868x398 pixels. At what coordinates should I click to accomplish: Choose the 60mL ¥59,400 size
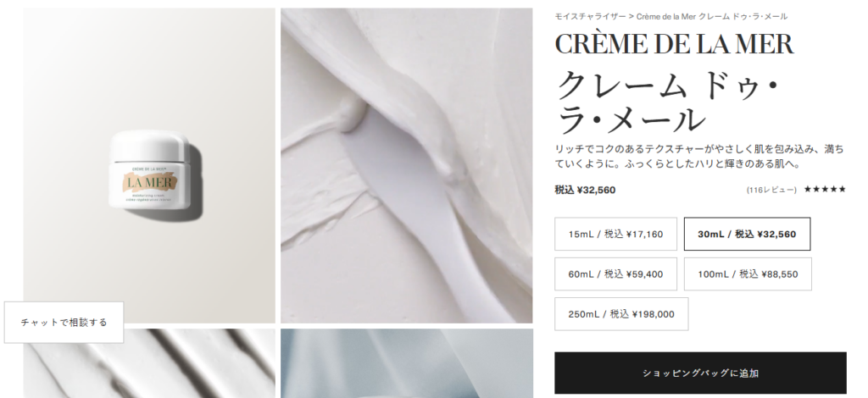pyautogui.click(x=615, y=274)
